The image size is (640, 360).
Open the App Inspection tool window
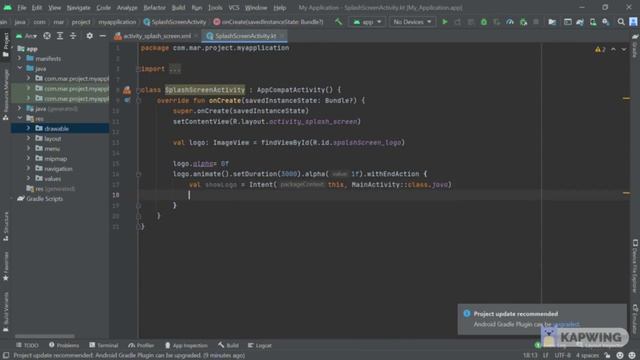pos(186,345)
